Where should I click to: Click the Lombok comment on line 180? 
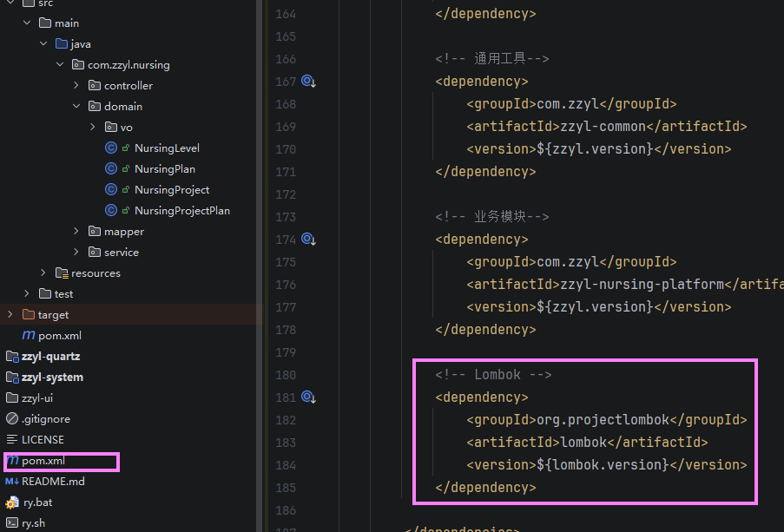[493, 375]
